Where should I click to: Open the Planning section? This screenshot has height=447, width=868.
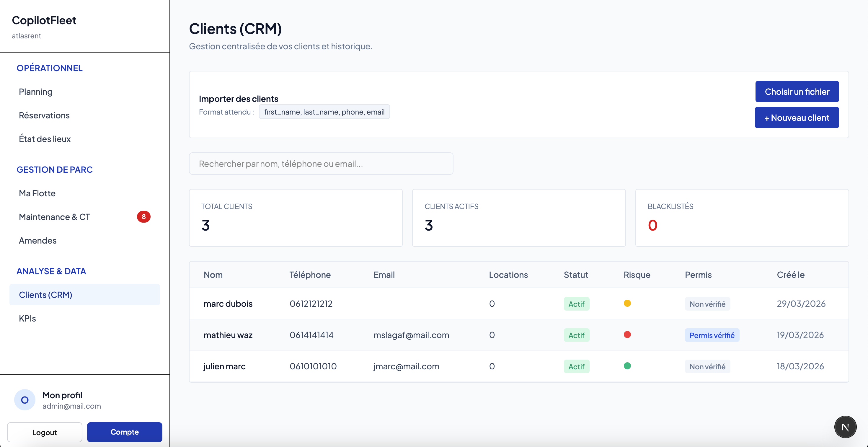(35, 92)
